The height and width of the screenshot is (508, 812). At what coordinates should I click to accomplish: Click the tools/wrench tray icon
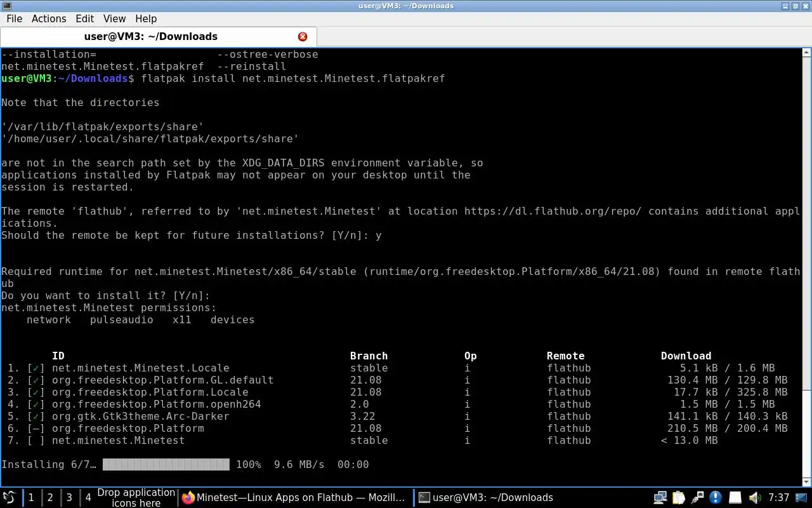pyautogui.click(x=697, y=497)
